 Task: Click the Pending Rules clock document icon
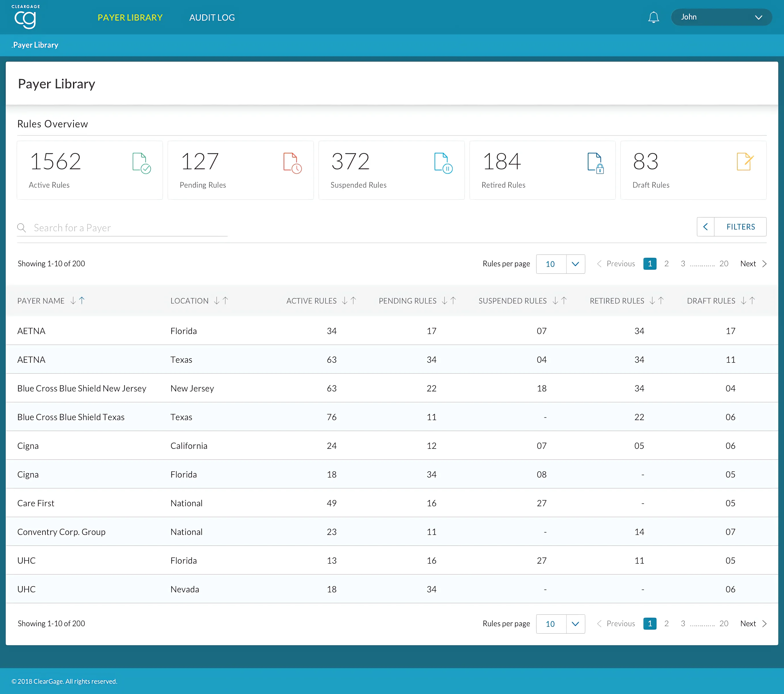[292, 163]
